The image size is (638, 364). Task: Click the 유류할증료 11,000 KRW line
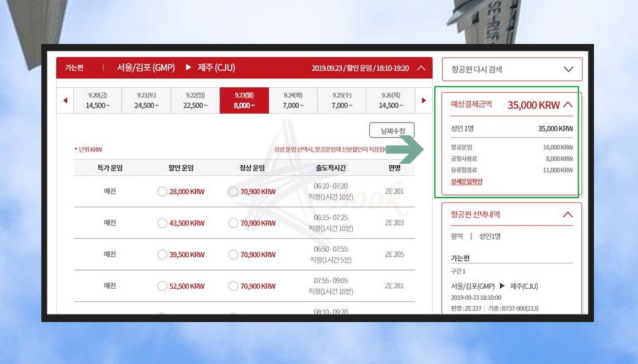[x=512, y=170]
